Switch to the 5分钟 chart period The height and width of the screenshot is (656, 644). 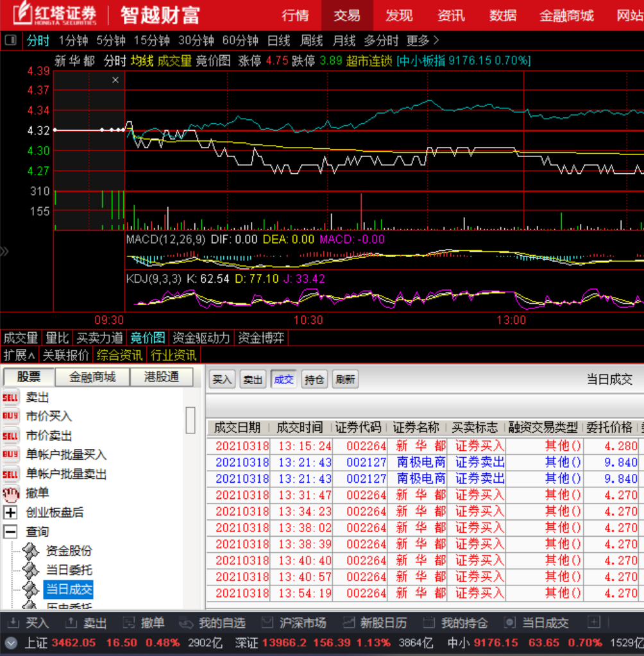[x=110, y=40]
